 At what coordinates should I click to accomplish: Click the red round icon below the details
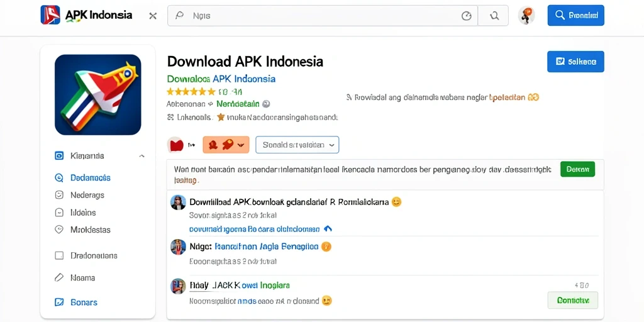coord(175,145)
